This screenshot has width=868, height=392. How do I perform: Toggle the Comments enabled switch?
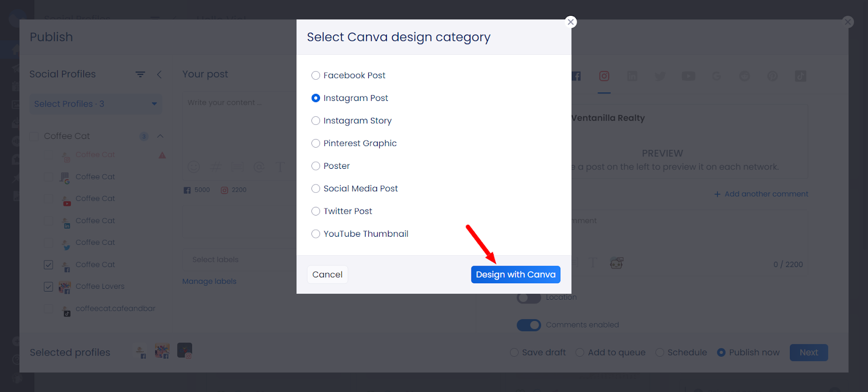(x=528, y=325)
